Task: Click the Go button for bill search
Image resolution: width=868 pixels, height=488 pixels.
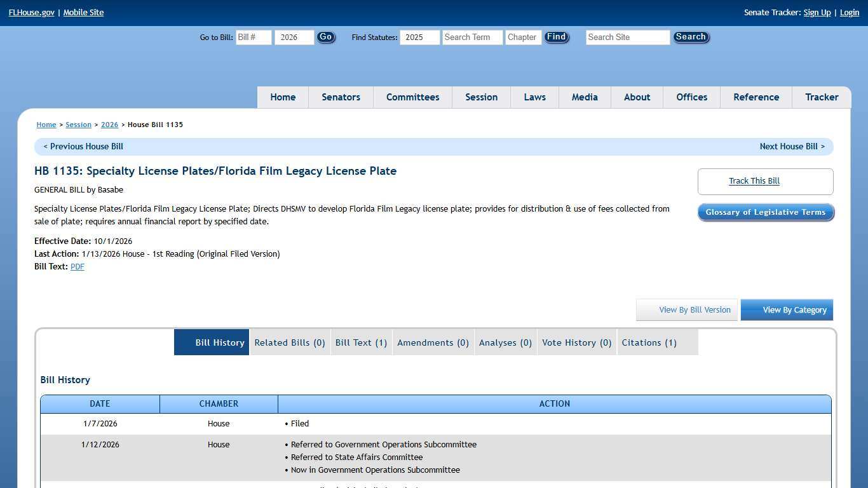Action: coord(325,37)
